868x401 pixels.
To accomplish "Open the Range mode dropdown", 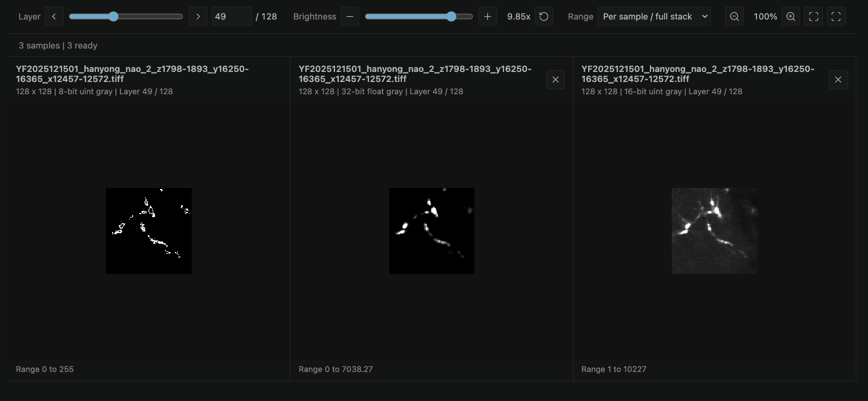I will click(x=654, y=17).
